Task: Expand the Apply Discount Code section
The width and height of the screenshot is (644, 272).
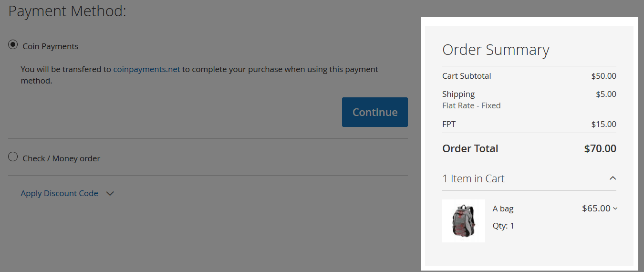Action: [x=60, y=193]
